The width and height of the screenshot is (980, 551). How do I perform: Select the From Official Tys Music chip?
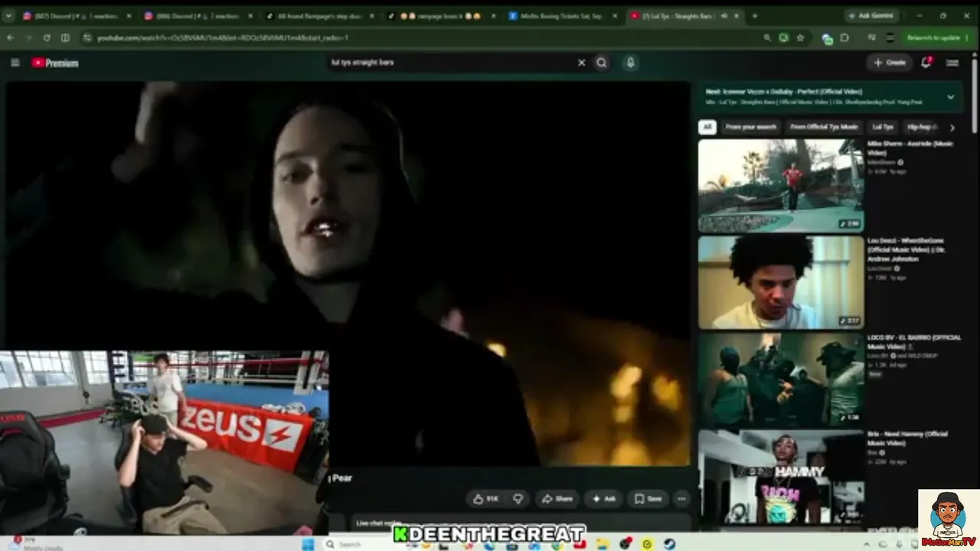click(x=824, y=127)
